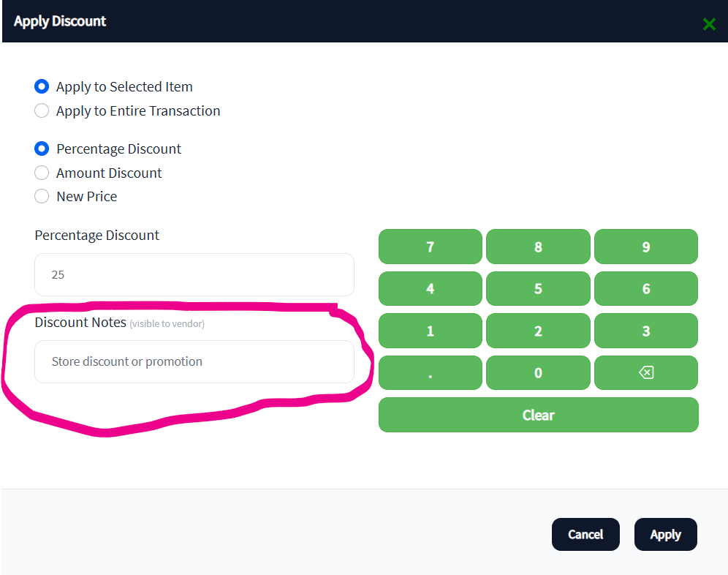This screenshot has height=575, width=728.
Task: Choose the Percentage Discount radio button
Action: click(x=42, y=149)
